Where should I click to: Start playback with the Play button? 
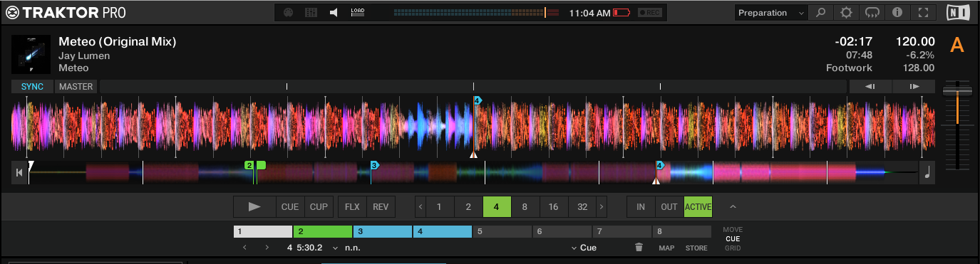tap(254, 207)
